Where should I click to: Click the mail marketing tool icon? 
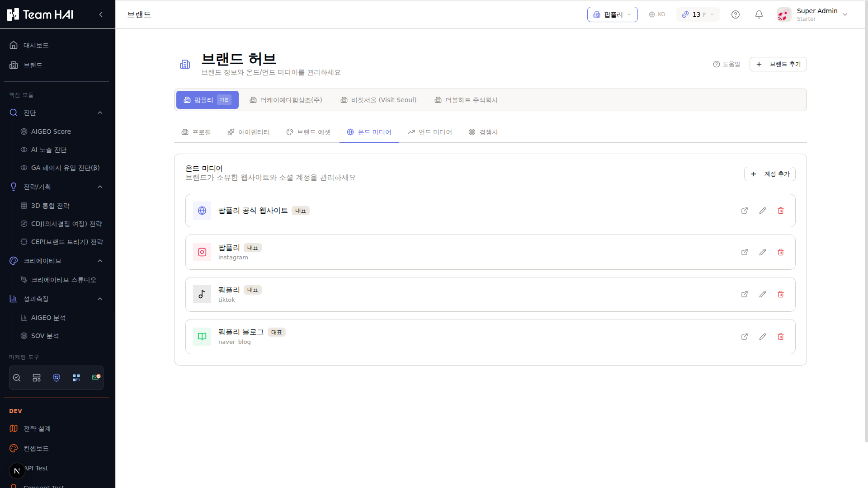[96, 377]
